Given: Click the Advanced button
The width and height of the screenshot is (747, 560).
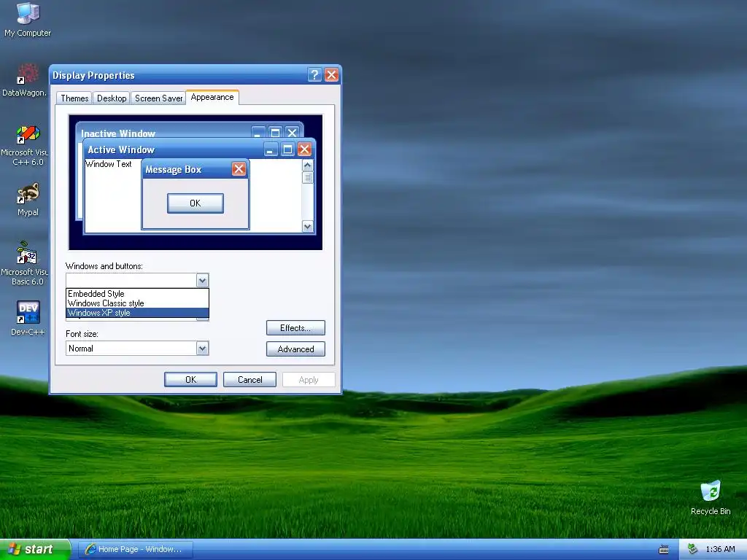Looking at the screenshot, I should point(295,349).
